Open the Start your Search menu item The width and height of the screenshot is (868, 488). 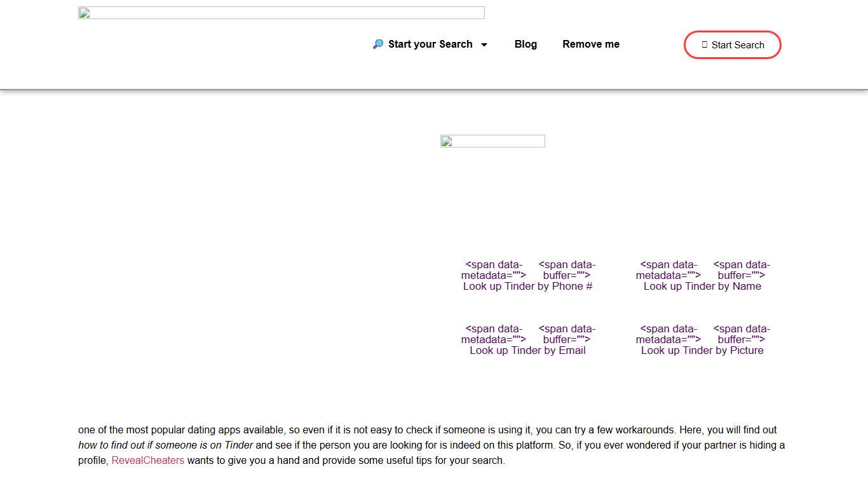(x=430, y=44)
